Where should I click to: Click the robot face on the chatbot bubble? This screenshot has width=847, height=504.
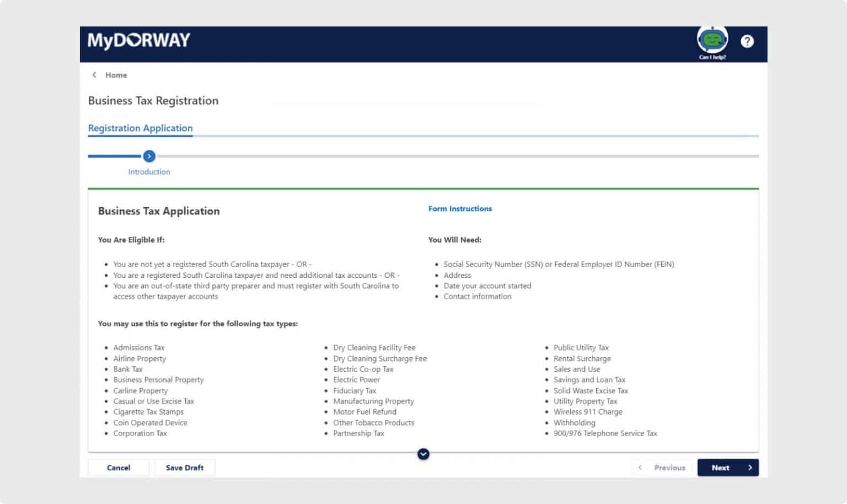pyautogui.click(x=712, y=40)
